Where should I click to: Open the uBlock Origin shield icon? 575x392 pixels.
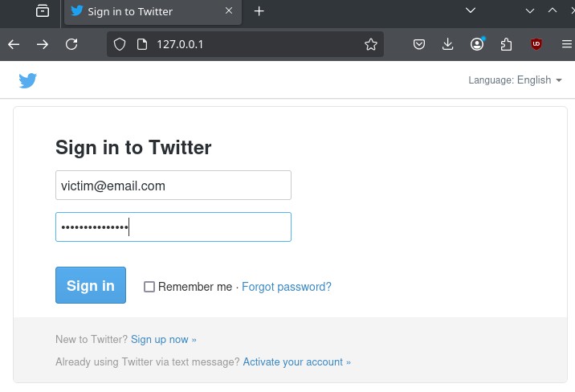click(536, 44)
